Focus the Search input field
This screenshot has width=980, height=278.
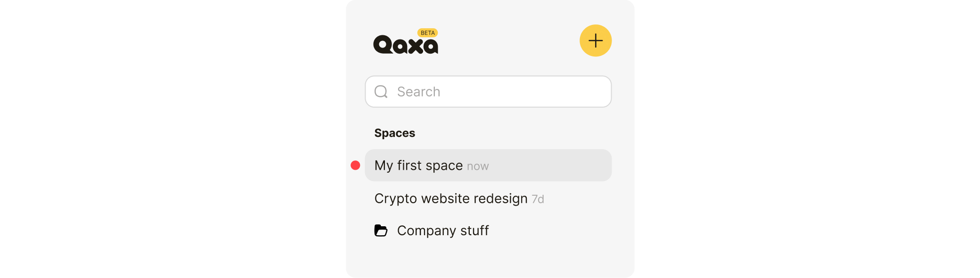[488, 92]
